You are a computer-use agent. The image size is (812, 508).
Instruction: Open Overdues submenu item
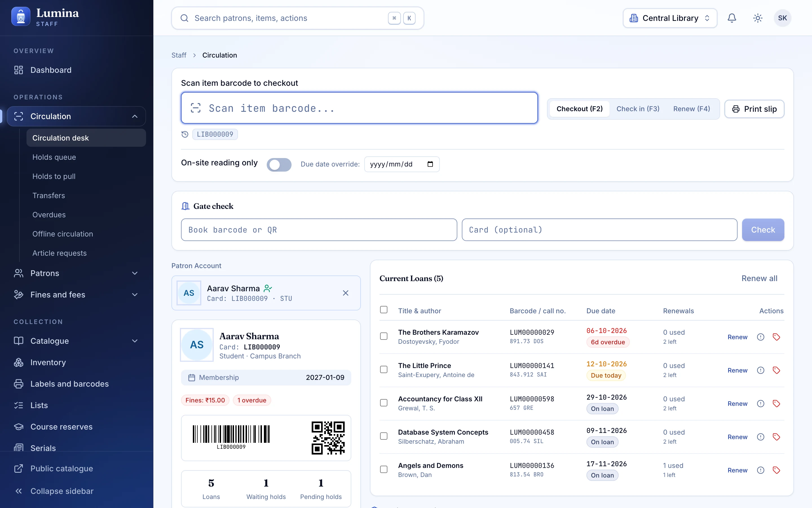(86, 215)
